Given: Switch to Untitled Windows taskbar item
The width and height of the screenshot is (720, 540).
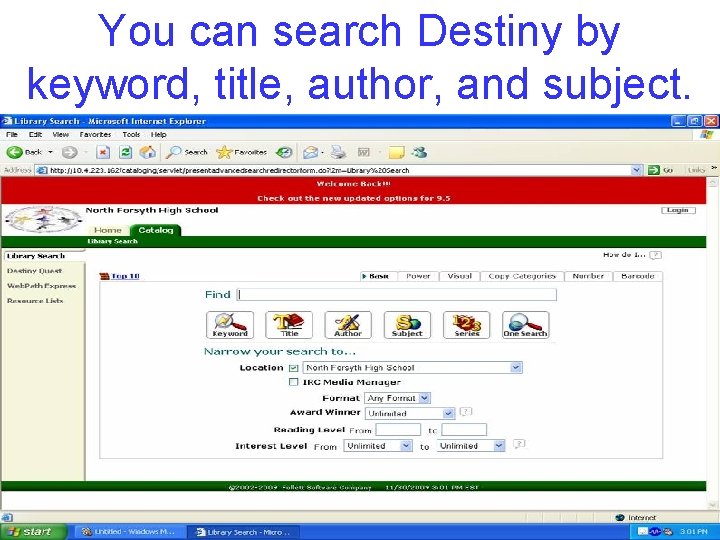Looking at the screenshot, I should pos(130,532).
